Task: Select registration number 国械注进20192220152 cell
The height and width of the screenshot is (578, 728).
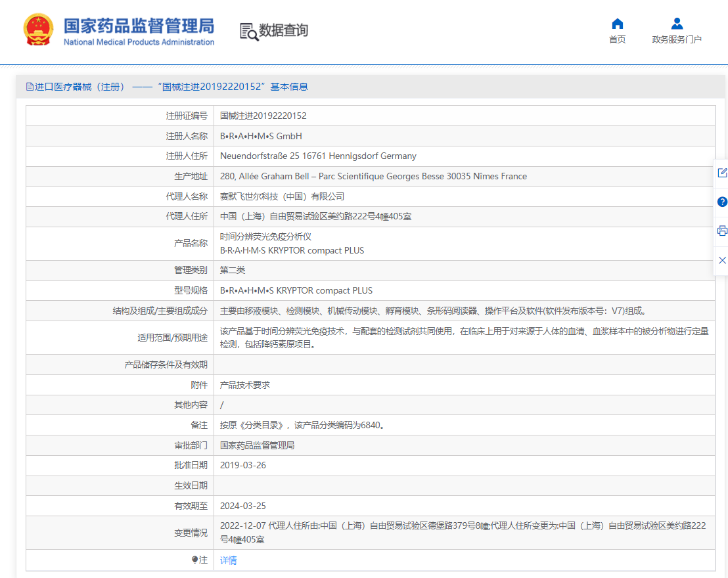Action: [263, 116]
